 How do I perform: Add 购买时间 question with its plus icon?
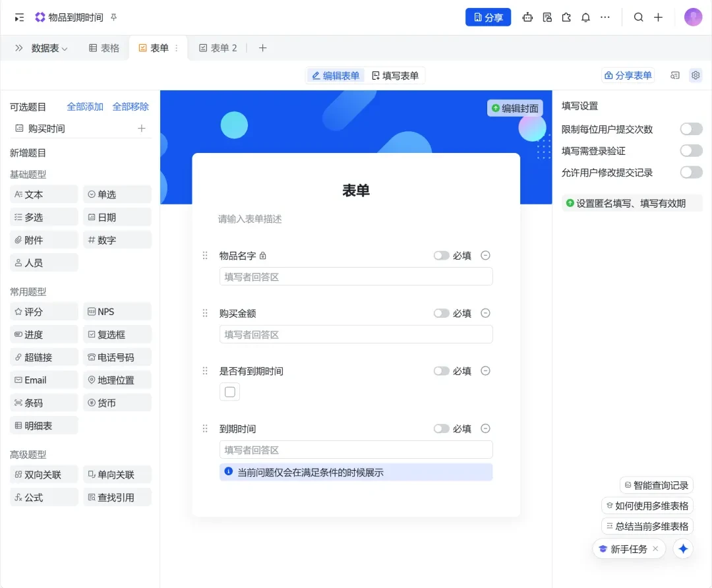[x=142, y=129]
